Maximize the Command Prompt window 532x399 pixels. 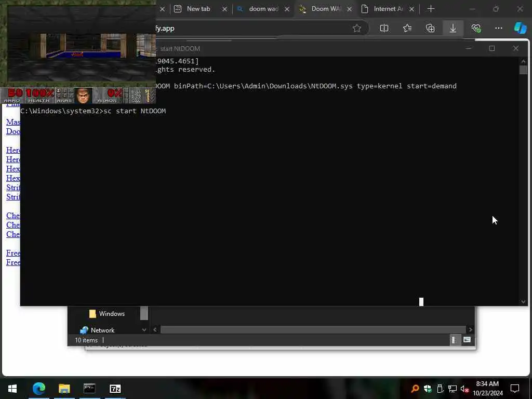(492, 48)
